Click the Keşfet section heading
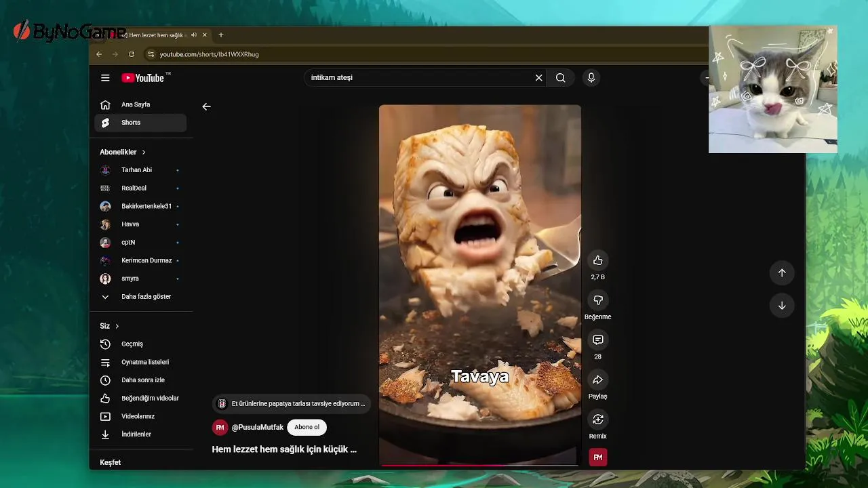The image size is (868, 488). (110, 462)
